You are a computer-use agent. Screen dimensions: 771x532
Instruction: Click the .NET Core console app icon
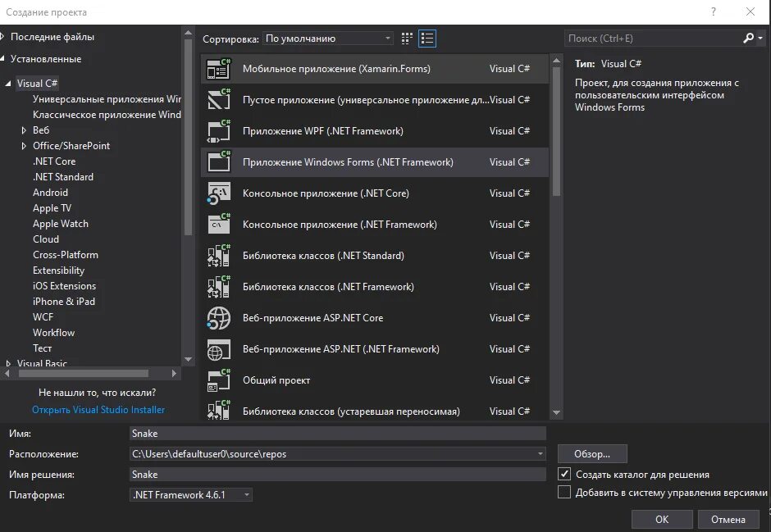pyautogui.click(x=219, y=193)
